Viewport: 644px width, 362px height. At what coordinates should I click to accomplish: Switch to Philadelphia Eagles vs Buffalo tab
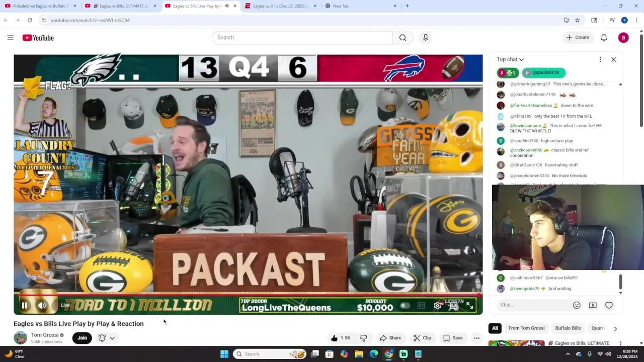pos(40,6)
